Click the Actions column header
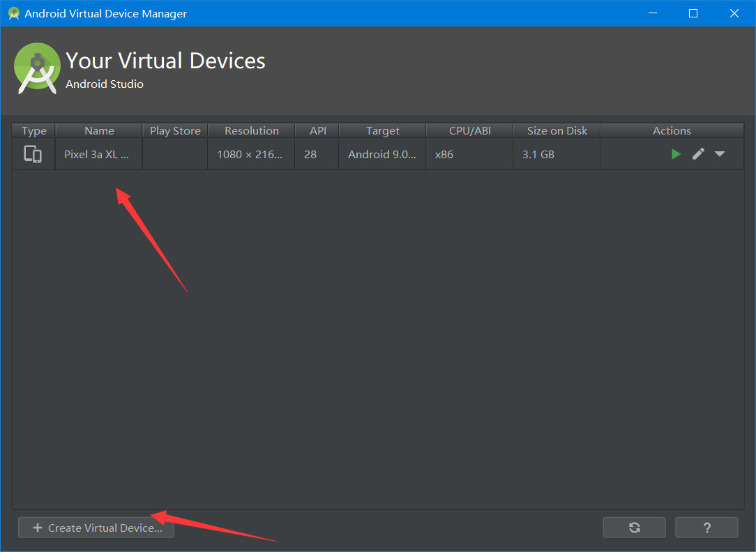The image size is (756, 552). coord(672,130)
